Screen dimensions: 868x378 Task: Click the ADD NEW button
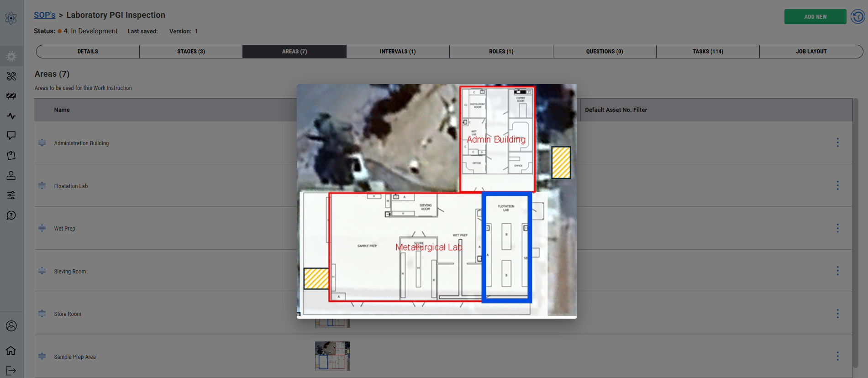tap(815, 17)
